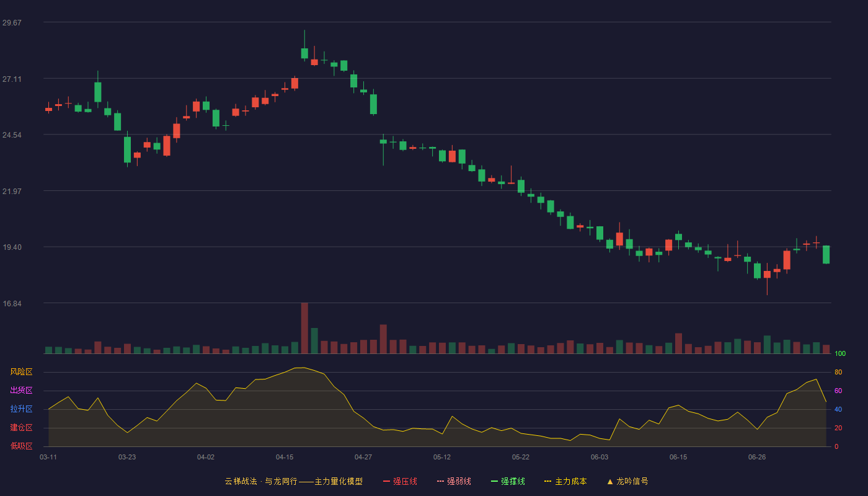Viewport: 868px width, 496px height.
Task: Click the yellow dashed 主力成本 marker icon
Action: (x=547, y=481)
